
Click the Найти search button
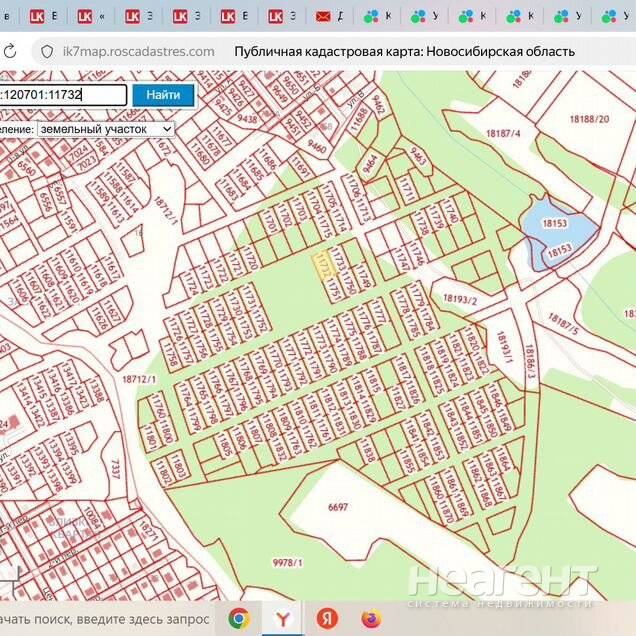pos(163,95)
